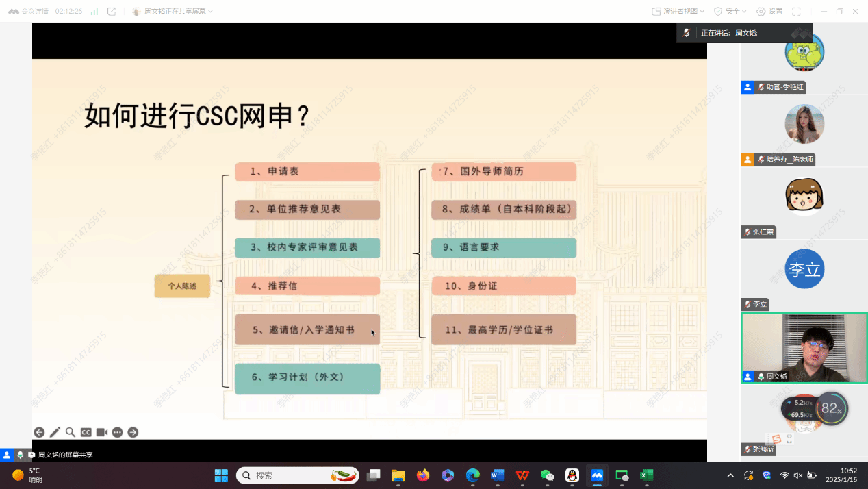Open the 演讲者视图 view dropdown

tap(678, 12)
